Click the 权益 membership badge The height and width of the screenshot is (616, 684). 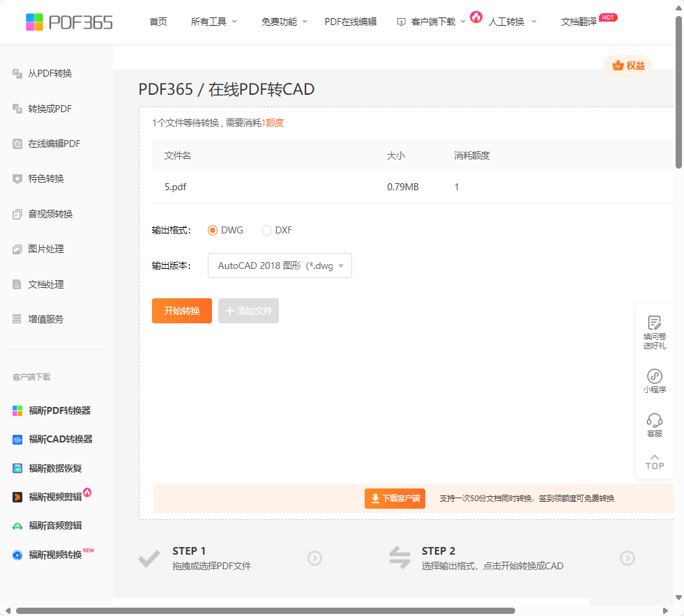tap(628, 66)
